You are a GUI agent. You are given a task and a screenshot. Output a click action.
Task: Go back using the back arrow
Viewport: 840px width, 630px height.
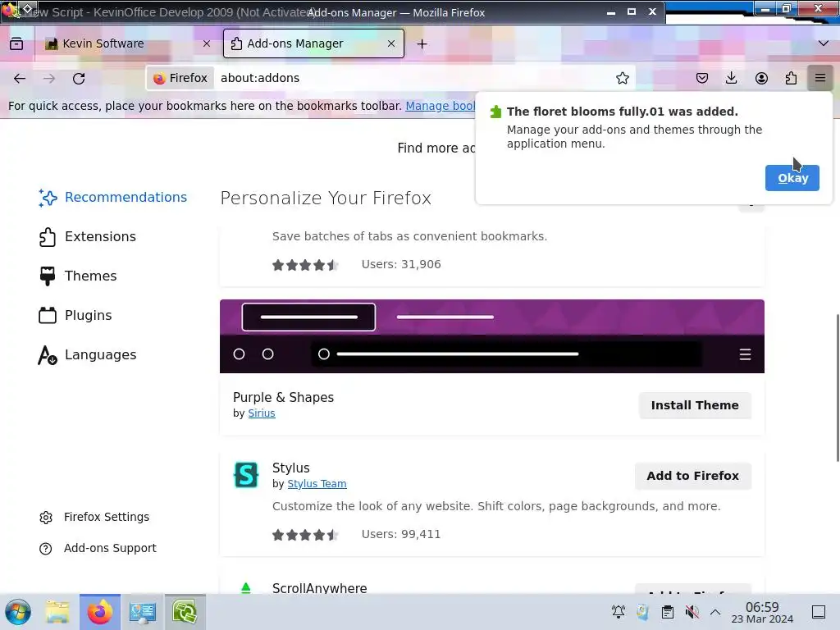point(20,78)
